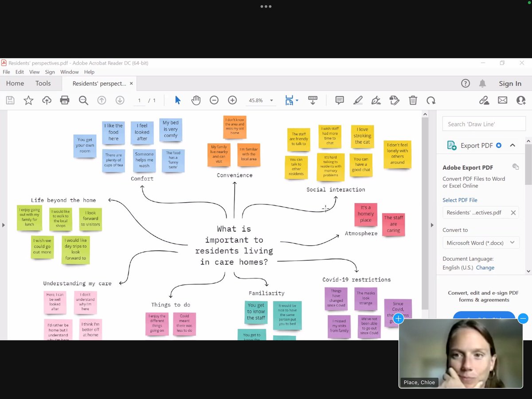The height and width of the screenshot is (399, 532).
Task: Click the right pane vertical scrollbar
Action: coord(528,164)
